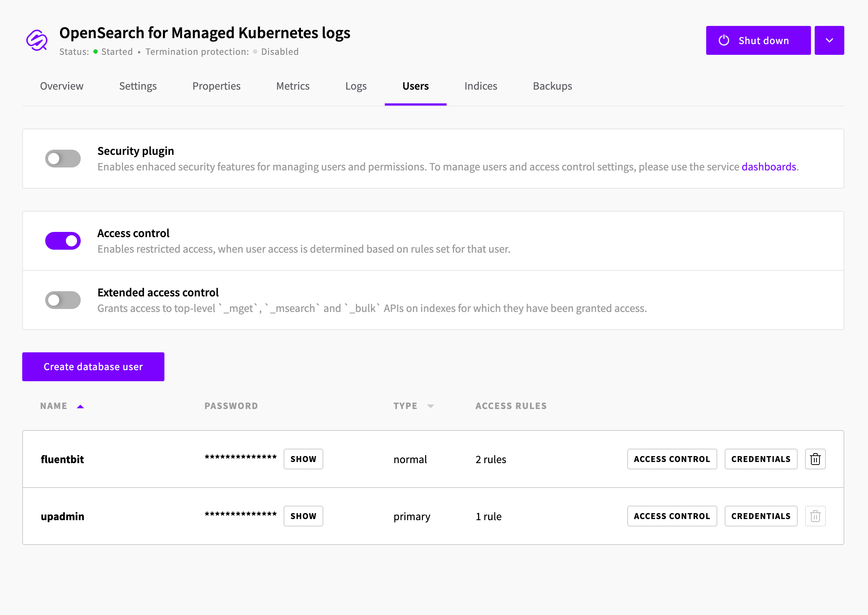868x615 pixels.
Task: Click the masked password for upadmin
Action: click(x=241, y=514)
